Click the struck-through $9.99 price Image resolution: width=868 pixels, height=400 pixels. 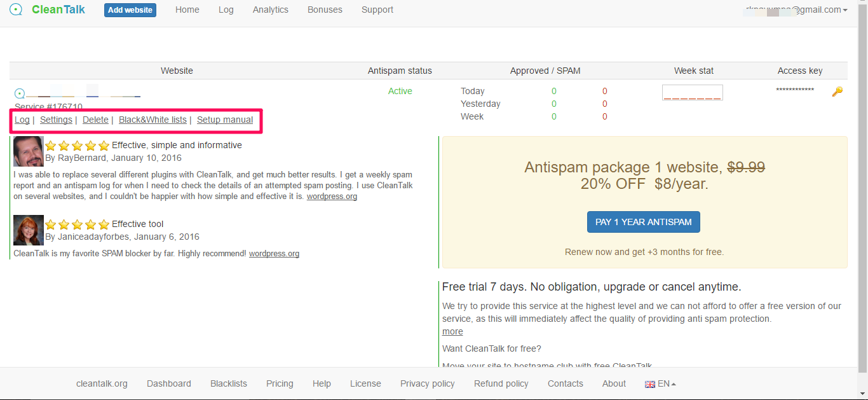[x=746, y=167]
